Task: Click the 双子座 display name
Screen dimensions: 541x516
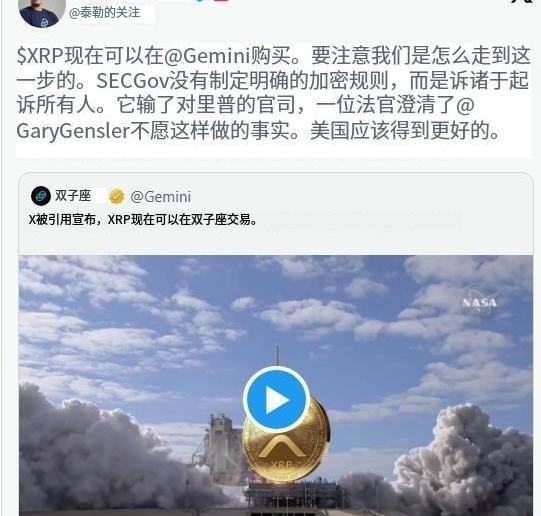Action: tap(73, 196)
